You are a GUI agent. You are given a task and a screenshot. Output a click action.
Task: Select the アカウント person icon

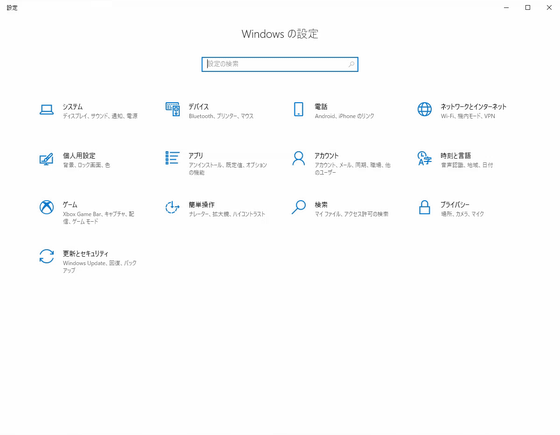pos(299,158)
